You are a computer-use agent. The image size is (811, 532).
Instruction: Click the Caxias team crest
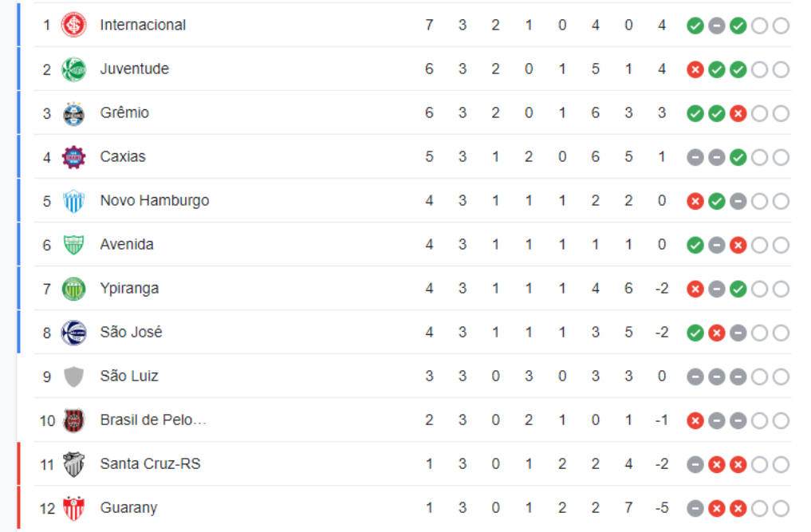(73, 156)
